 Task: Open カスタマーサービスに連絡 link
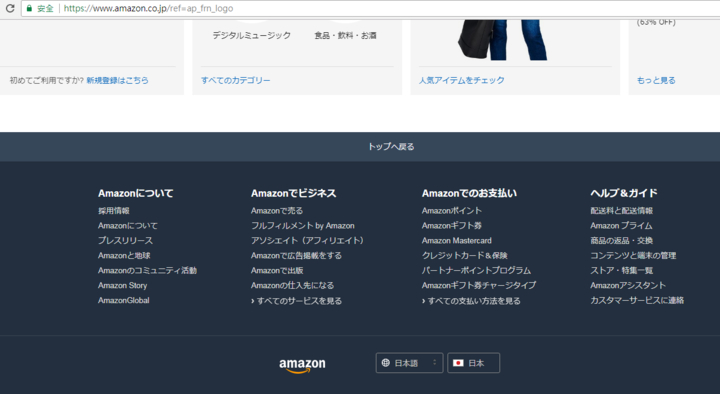[x=637, y=300]
